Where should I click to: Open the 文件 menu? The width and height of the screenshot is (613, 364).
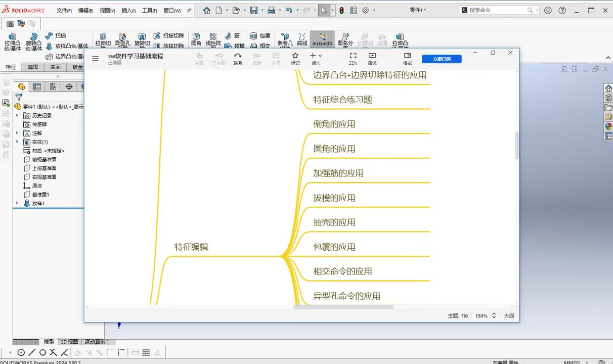click(64, 10)
